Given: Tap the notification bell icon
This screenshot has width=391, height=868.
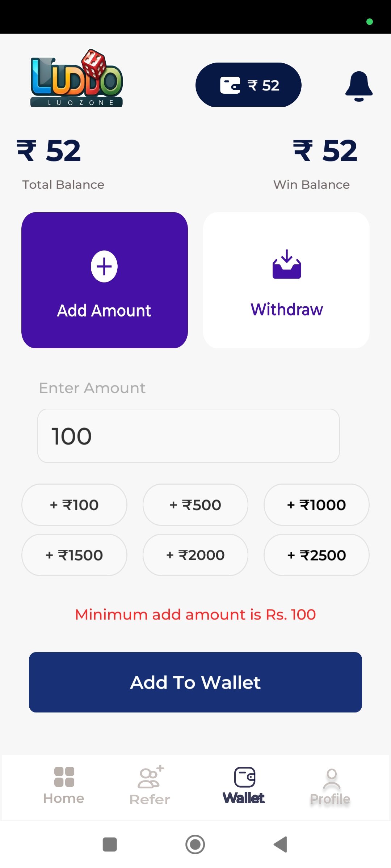Looking at the screenshot, I should click(359, 86).
